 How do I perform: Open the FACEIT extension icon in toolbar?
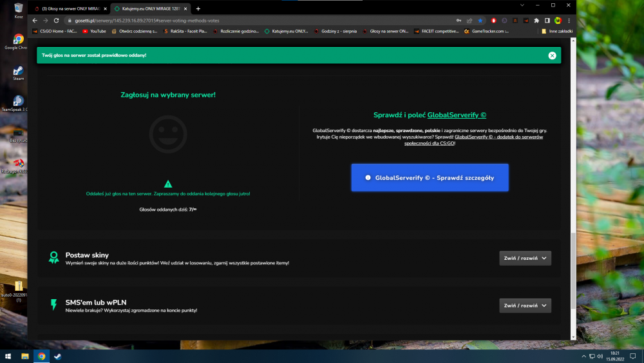(526, 21)
